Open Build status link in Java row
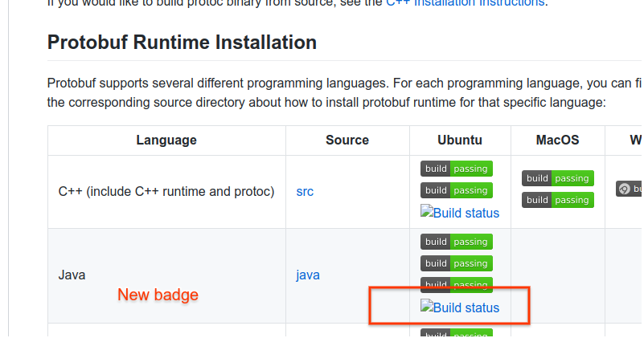Viewport: 644px width, 338px height. (460, 307)
